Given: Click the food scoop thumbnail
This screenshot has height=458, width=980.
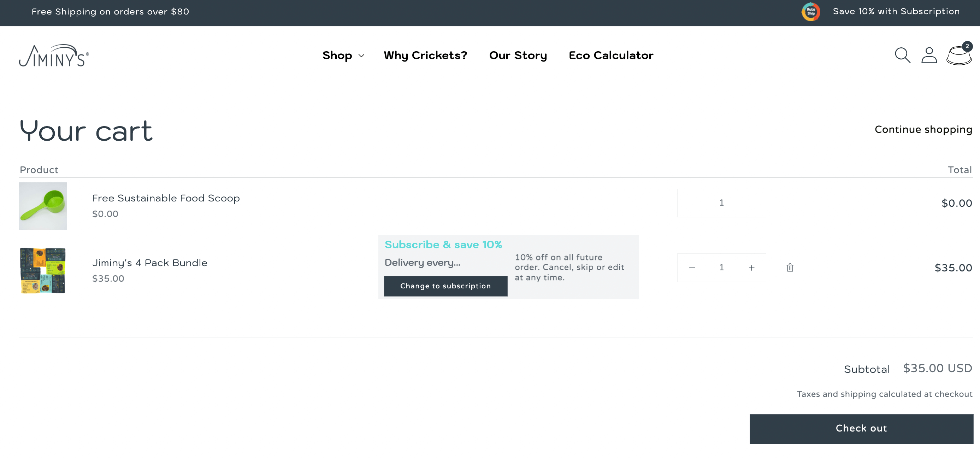Looking at the screenshot, I should pyautogui.click(x=43, y=206).
